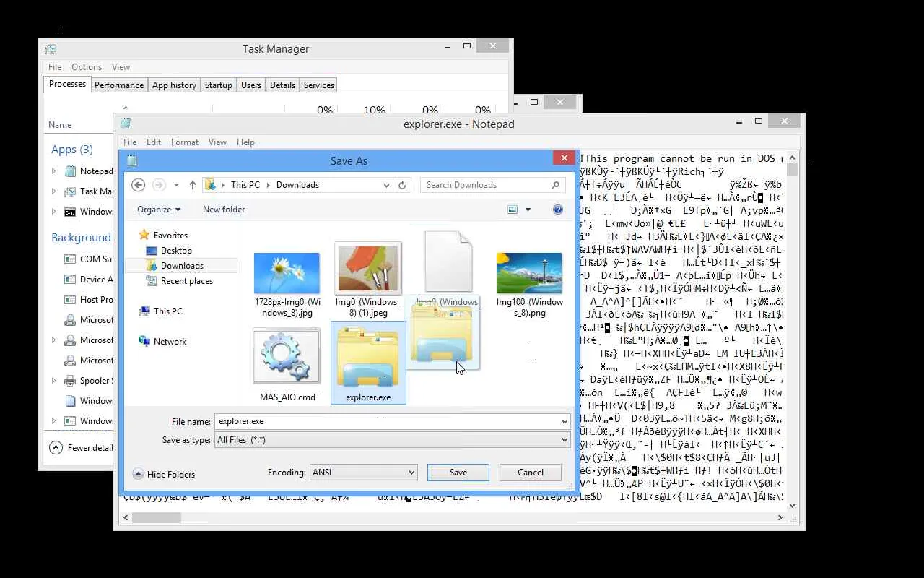Open the Notepad Format menu
This screenshot has height=578, width=924.
pos(185,142)
